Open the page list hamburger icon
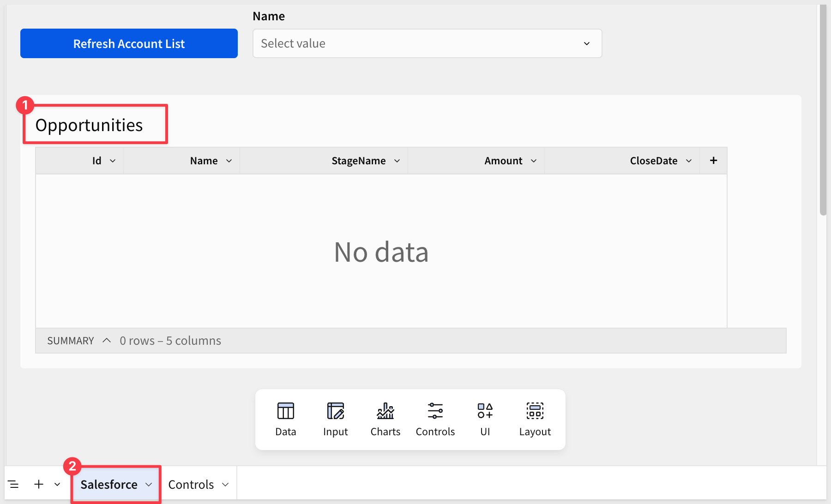The height and width of the screenshot is (504, 831). click(13, 484)
